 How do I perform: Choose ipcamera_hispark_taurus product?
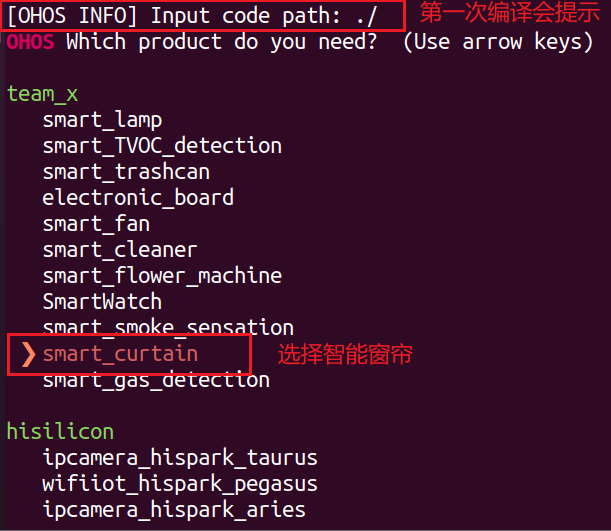(180, 458)
